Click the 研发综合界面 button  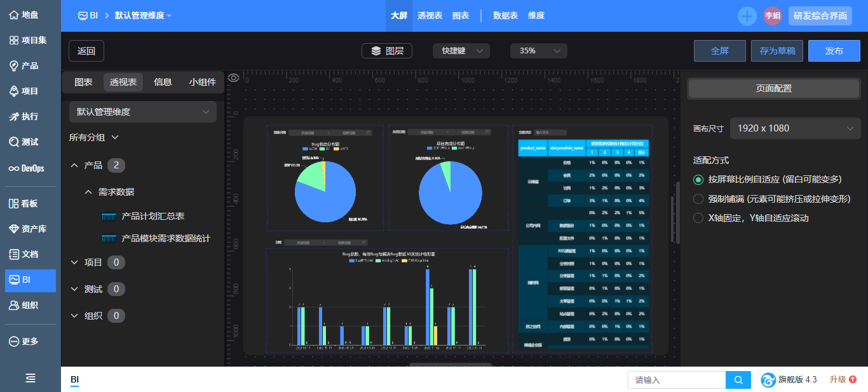click(820, 16)
